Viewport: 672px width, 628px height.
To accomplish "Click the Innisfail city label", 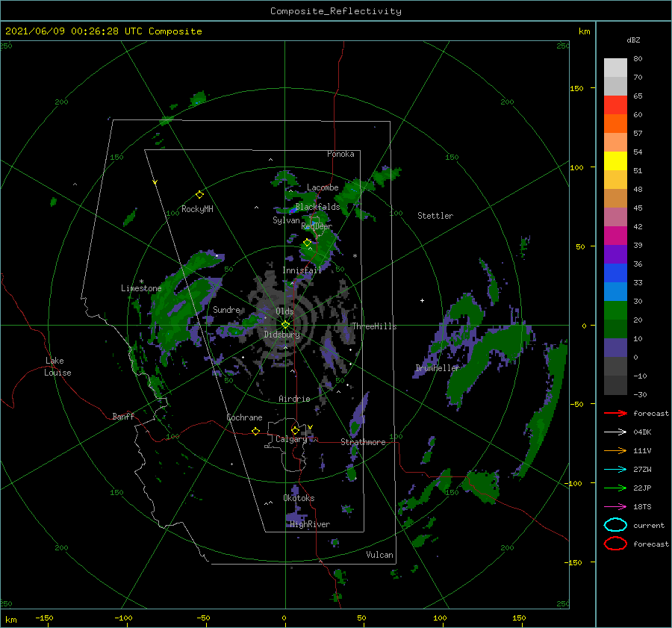I will (x=302, y=270).
